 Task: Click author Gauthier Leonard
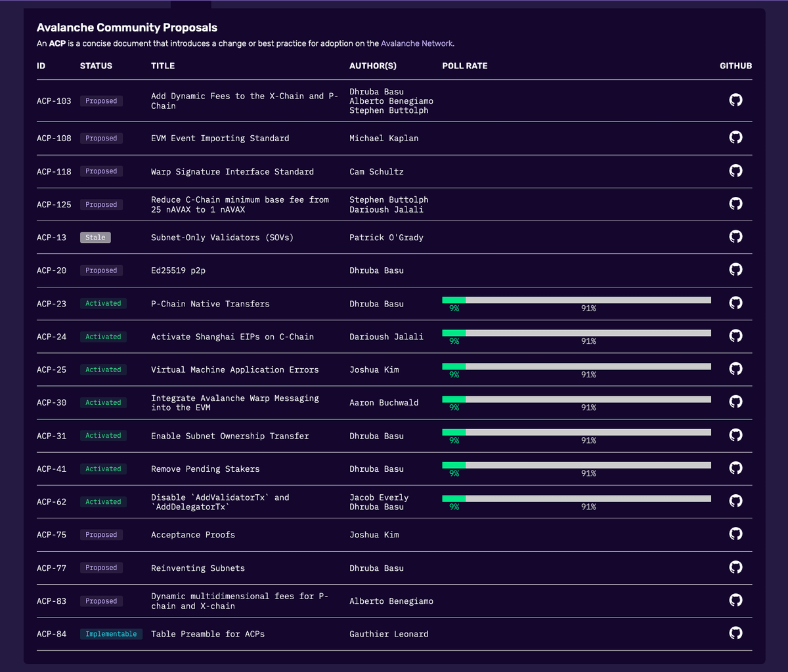pos(389,634)
